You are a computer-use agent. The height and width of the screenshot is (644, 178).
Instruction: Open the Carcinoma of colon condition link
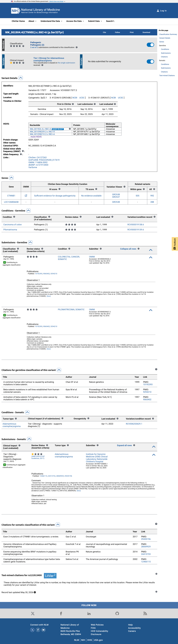(x=12, y=225)
